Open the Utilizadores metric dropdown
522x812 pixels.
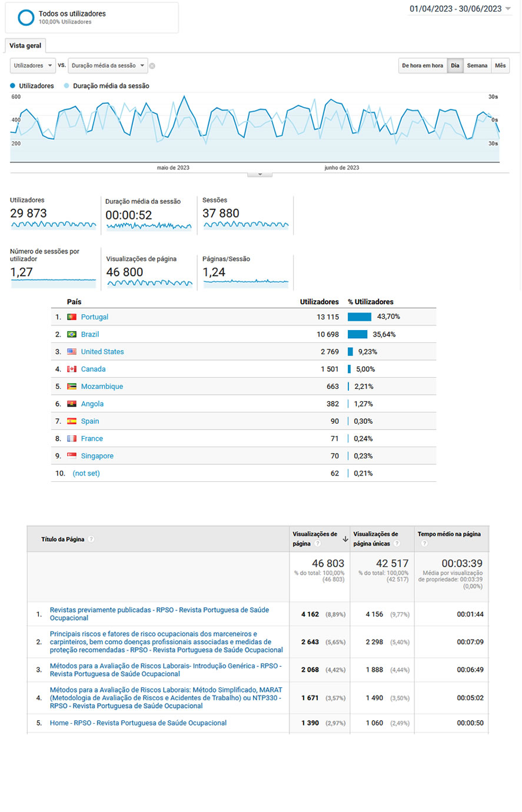click(33, 66)
